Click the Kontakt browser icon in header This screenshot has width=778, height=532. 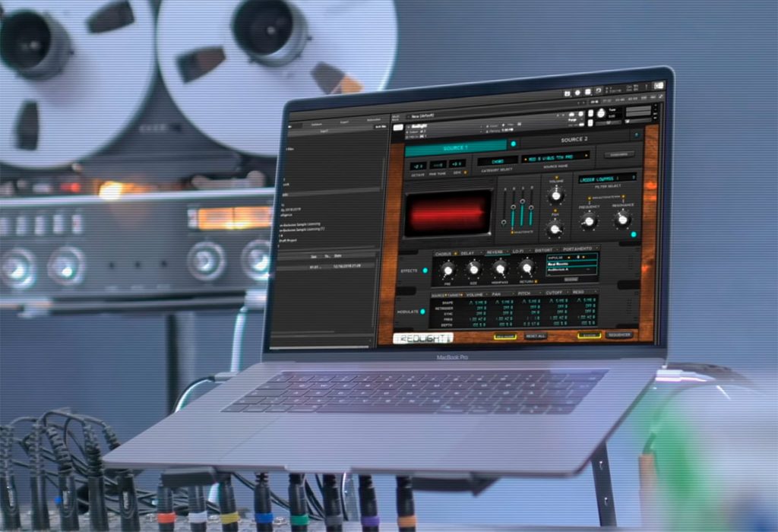click(567, 93)
